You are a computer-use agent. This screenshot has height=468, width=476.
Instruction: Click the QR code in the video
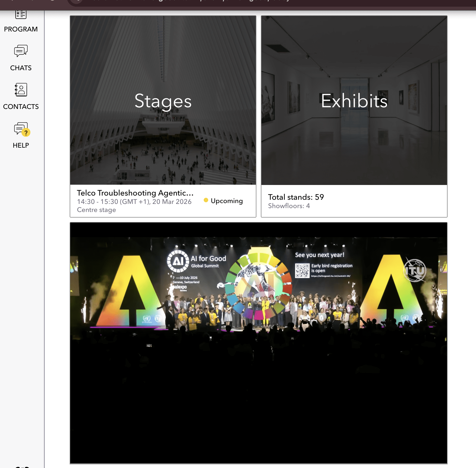[302, 270]
